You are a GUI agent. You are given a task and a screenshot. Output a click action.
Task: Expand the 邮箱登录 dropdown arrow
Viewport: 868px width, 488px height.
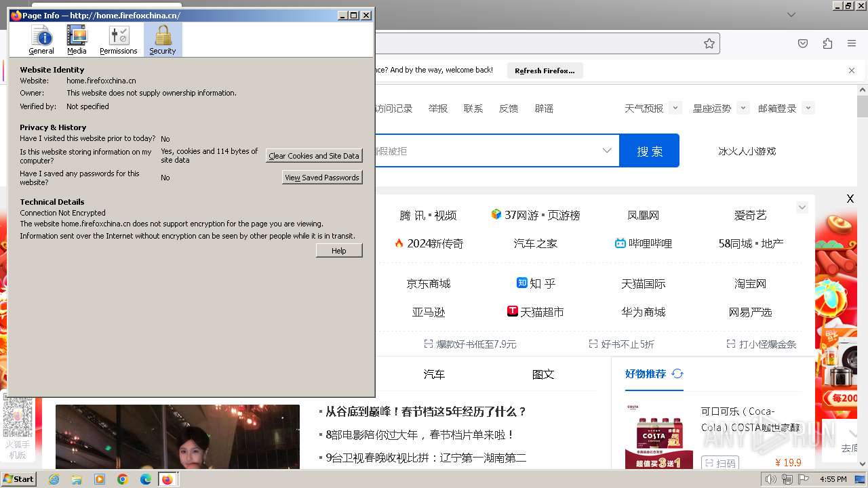pyautogui.click(x=808, y=108)
